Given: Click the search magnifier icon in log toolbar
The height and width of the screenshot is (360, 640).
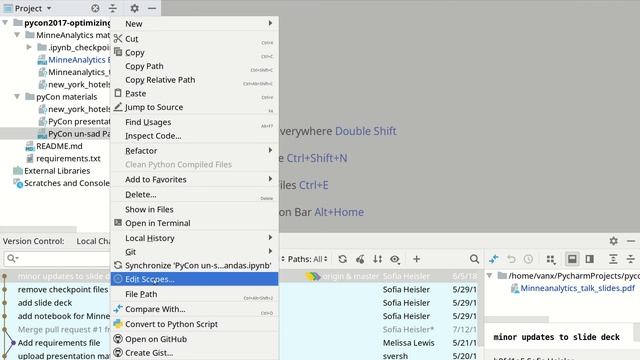Looking at the screenshot, I should click(x=474, y=259).
